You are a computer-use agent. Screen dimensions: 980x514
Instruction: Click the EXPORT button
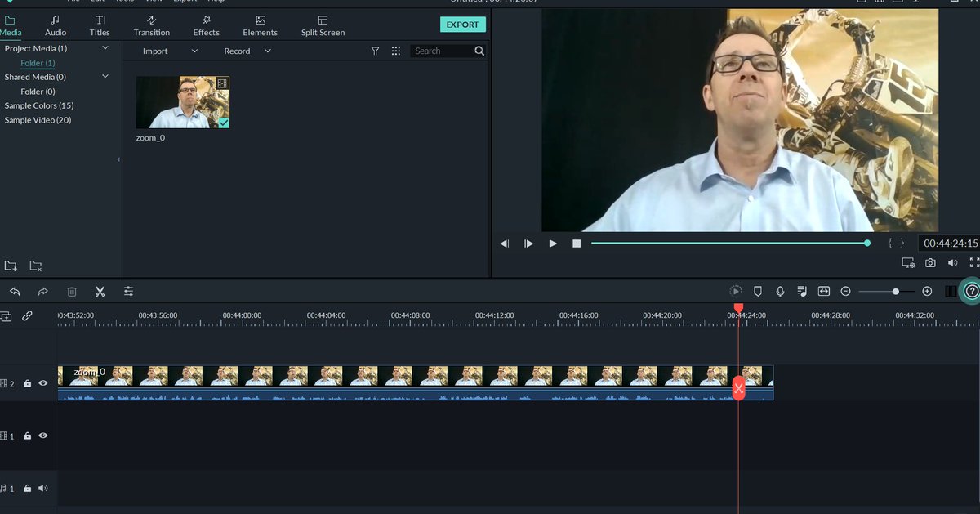462,24
